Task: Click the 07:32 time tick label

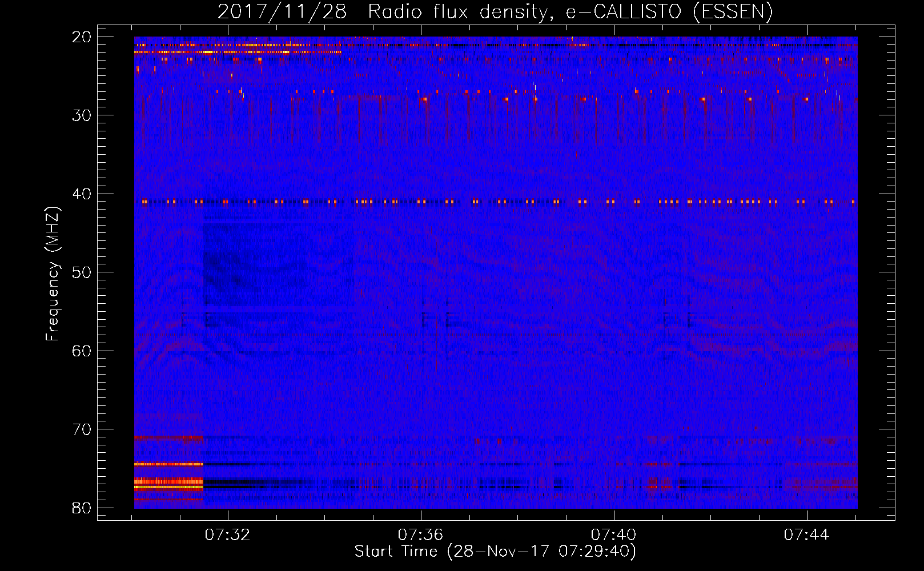Action: (x=228, y=534)
